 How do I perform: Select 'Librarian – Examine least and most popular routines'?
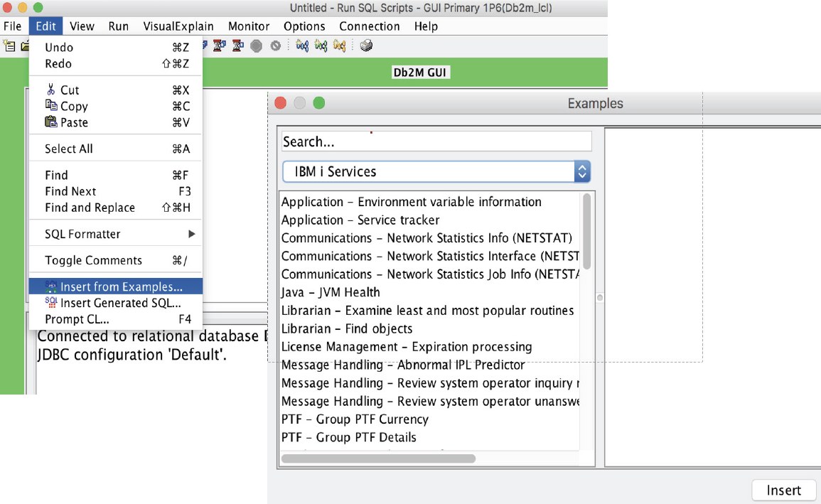(429, 311)
